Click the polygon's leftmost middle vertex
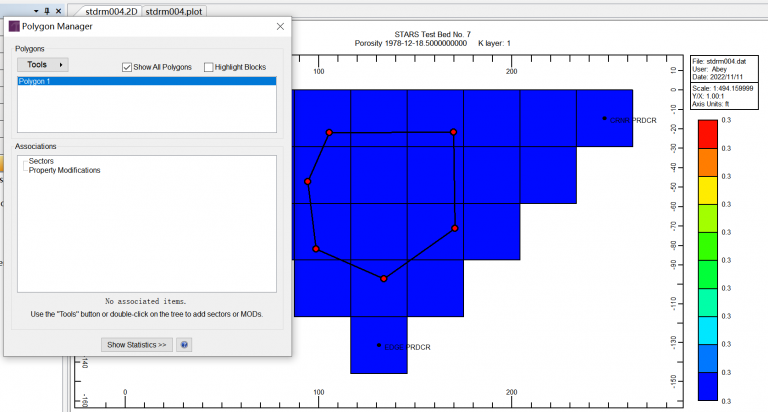 pos(308,182)
